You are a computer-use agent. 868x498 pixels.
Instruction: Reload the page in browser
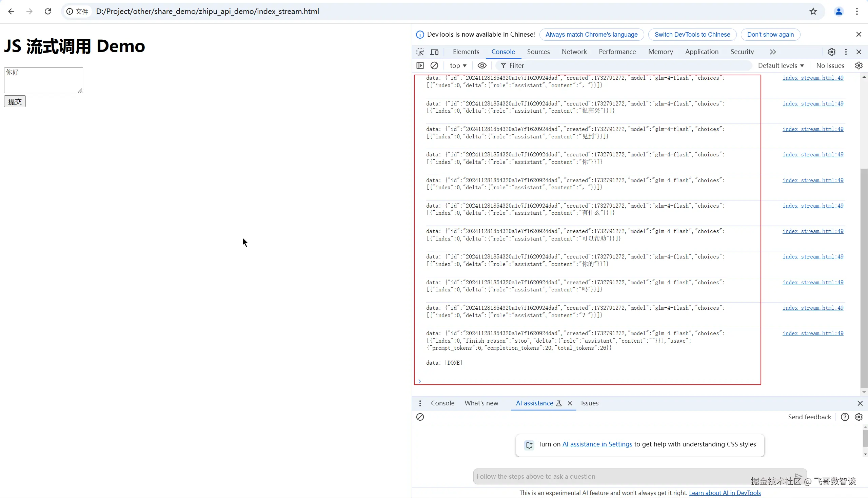[x=48, y=11]
